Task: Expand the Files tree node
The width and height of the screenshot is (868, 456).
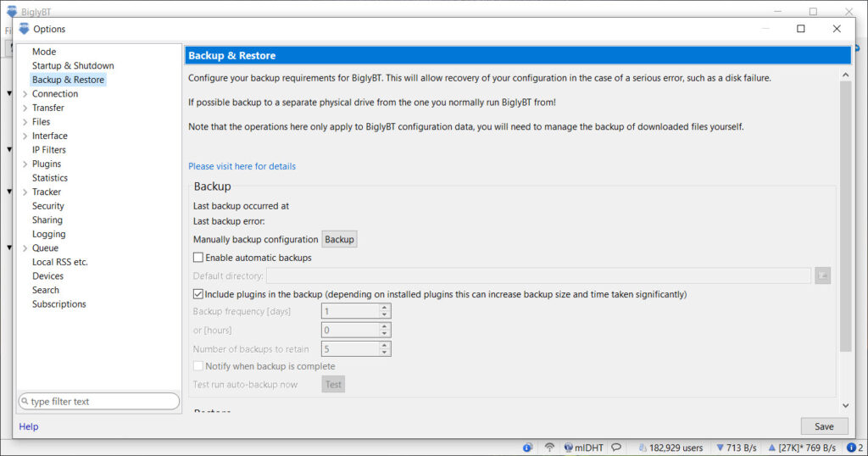Action: click(x=25, y=122)
